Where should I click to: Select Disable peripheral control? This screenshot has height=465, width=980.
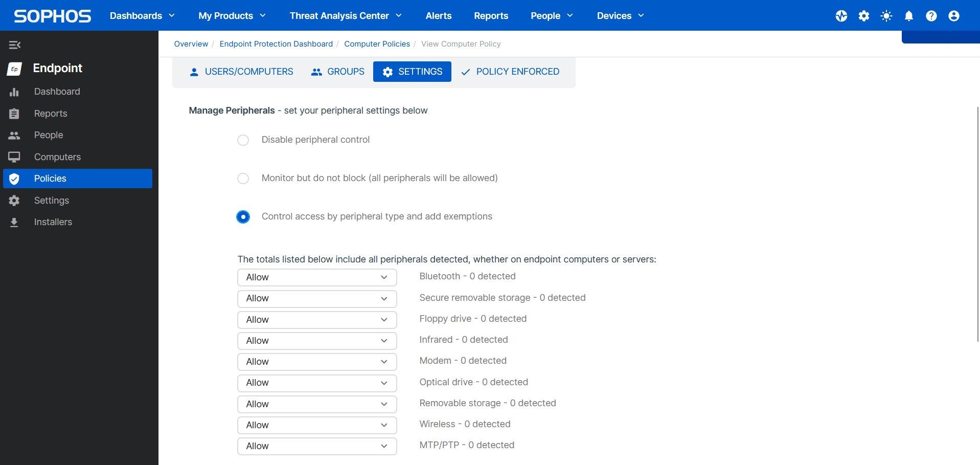[x=243, y=140]
